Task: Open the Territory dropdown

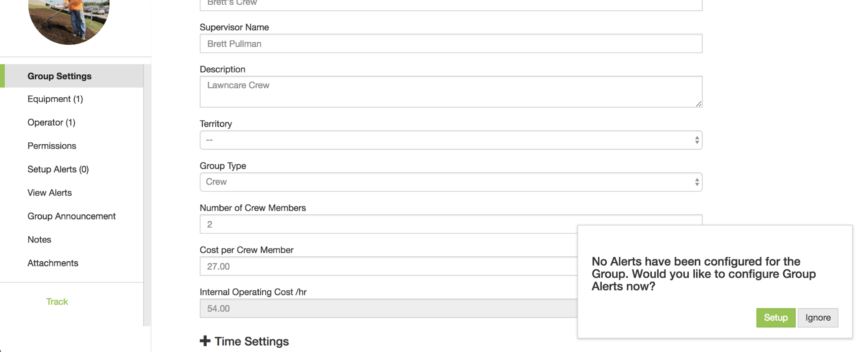Action: click(x=451, y=140)
